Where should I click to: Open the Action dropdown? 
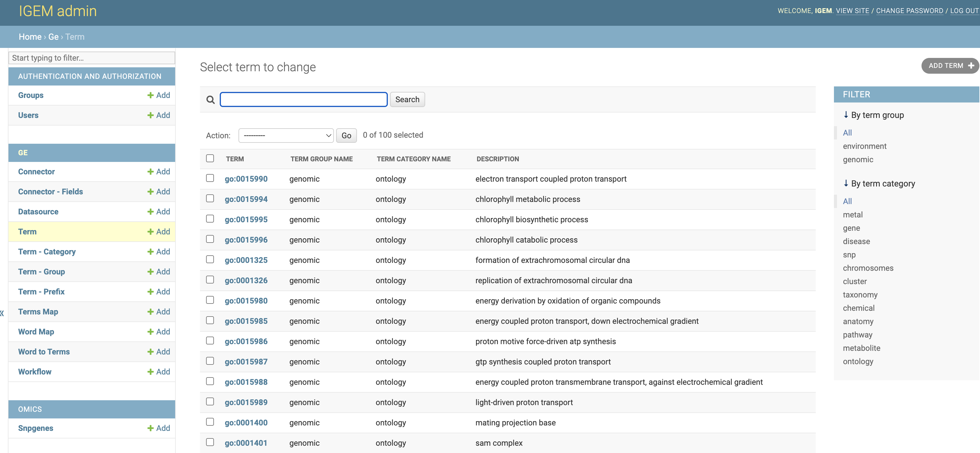tap(286, 136)
